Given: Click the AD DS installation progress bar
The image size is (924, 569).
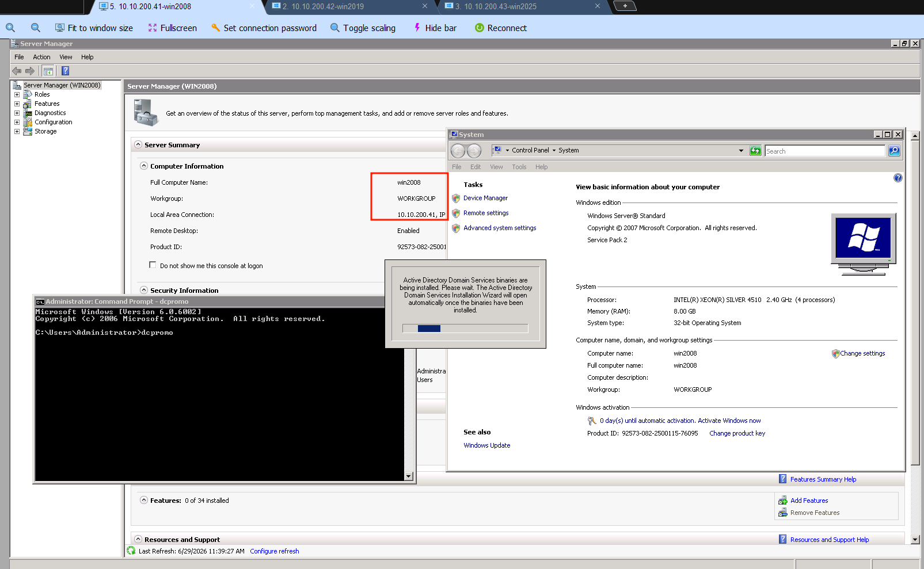Looking at the screenshot, I should click(465, 329).
